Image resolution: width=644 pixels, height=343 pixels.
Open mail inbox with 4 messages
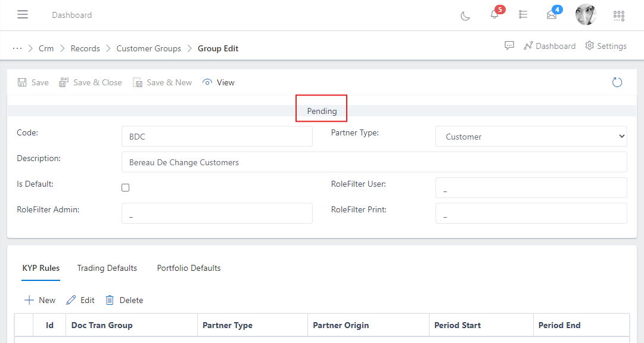(x=552, y=15)
